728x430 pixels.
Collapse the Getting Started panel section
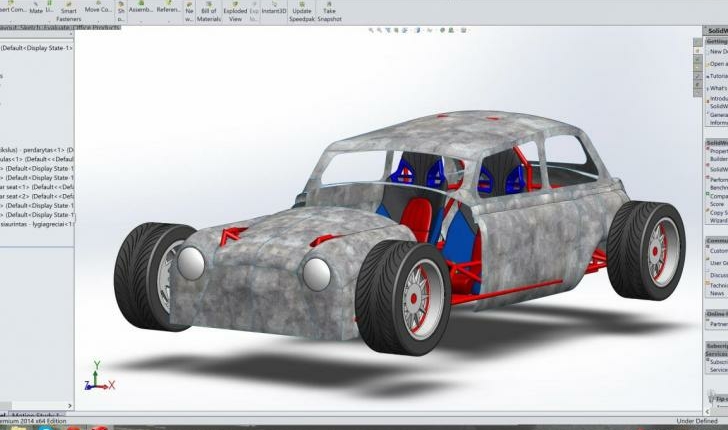click(716, 42)
